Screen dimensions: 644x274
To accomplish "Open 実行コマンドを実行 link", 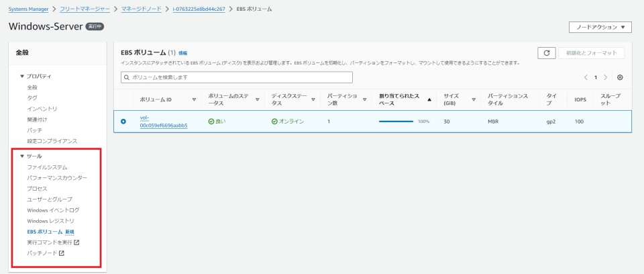I will point(50,242).
